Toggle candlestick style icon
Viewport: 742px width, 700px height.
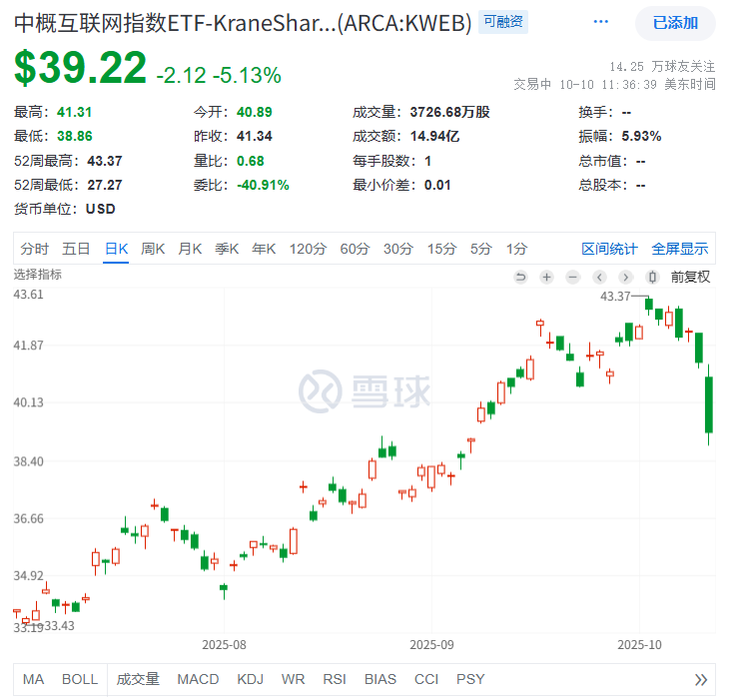click(652, 277)
